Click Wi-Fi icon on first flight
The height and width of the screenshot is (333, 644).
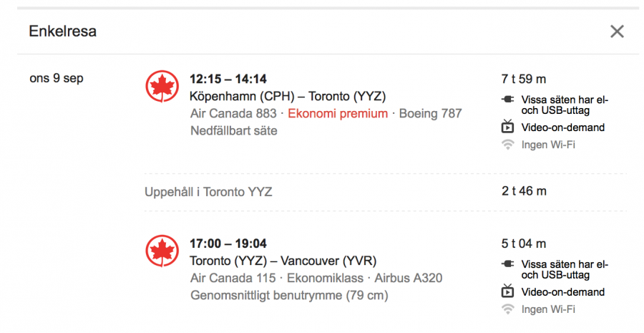508,145
